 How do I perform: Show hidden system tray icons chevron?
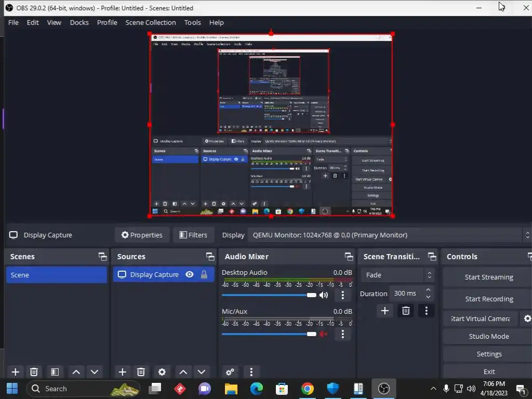coord(433,389)
